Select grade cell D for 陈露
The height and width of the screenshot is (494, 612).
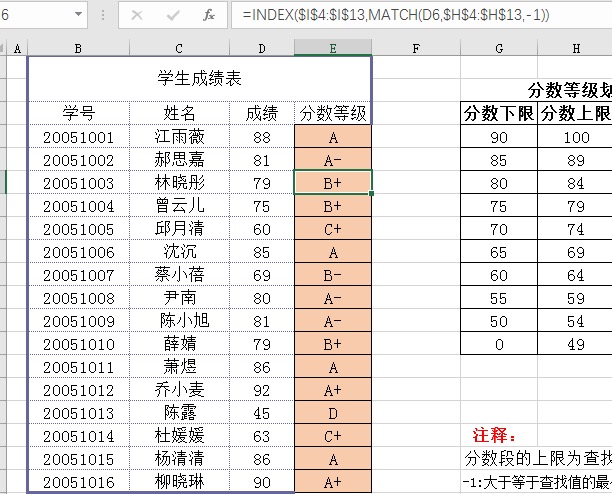[333, 413]
